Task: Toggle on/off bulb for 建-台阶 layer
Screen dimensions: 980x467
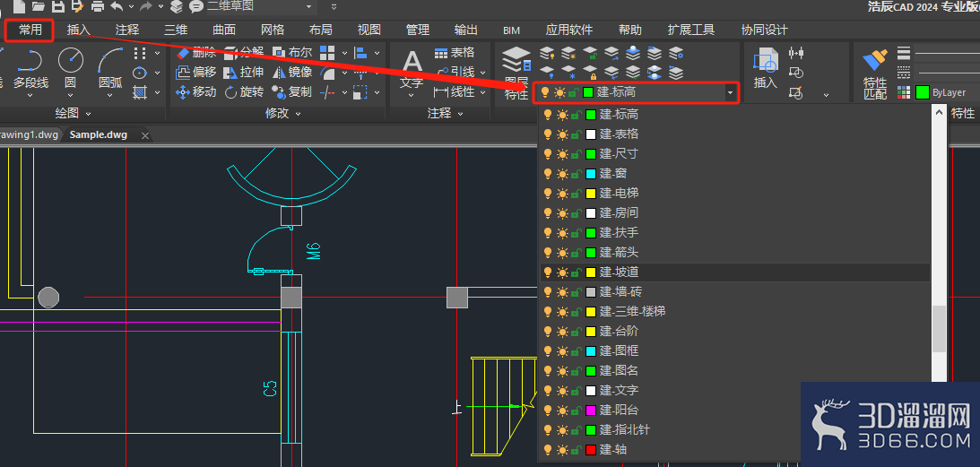Action: [x=548, y=332]
